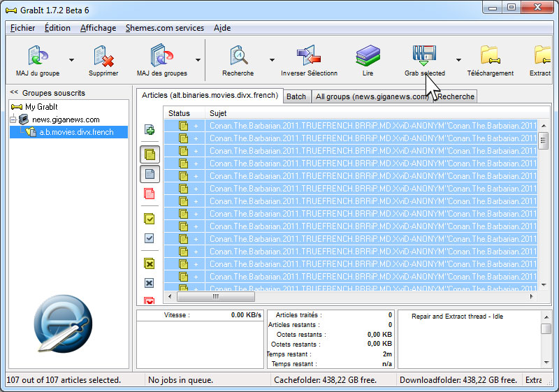Click the Supprimer delete icon

click(103, 56)
